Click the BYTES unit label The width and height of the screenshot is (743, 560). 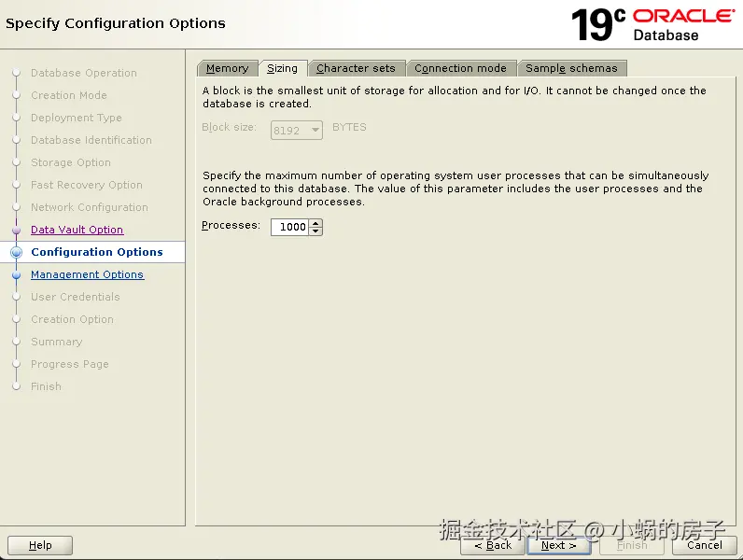click(349, 127)
